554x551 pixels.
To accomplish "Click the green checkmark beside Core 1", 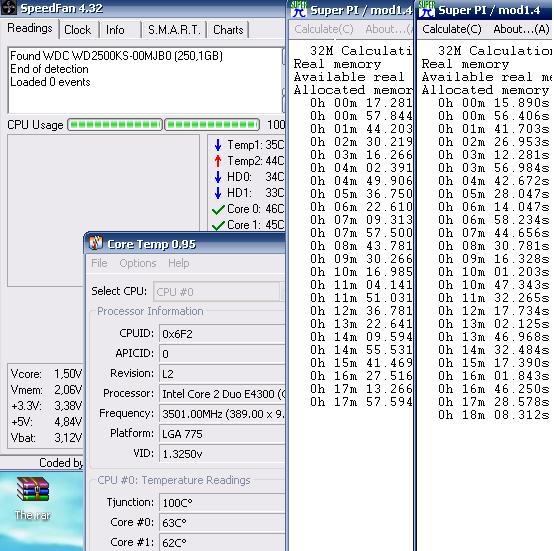I will [218, 225].
